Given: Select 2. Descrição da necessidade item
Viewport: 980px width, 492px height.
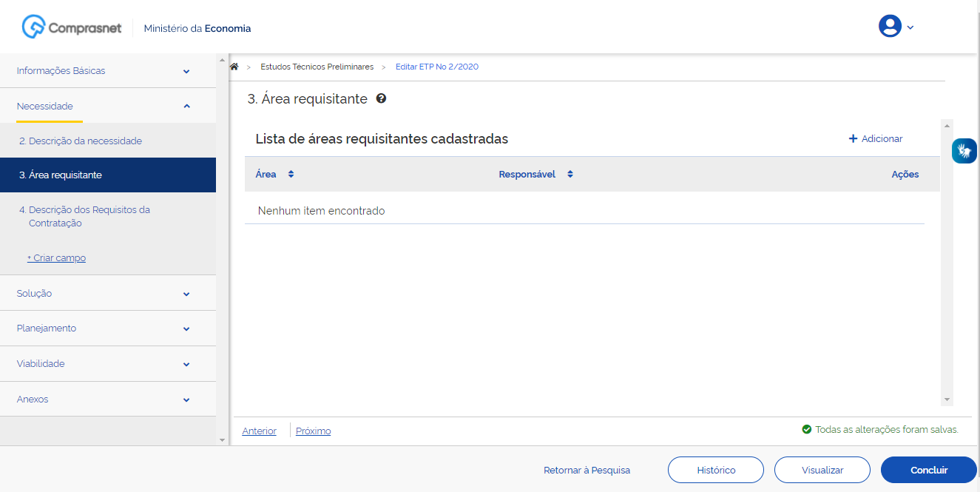Looking at the screenshot, I should [81, 141].
